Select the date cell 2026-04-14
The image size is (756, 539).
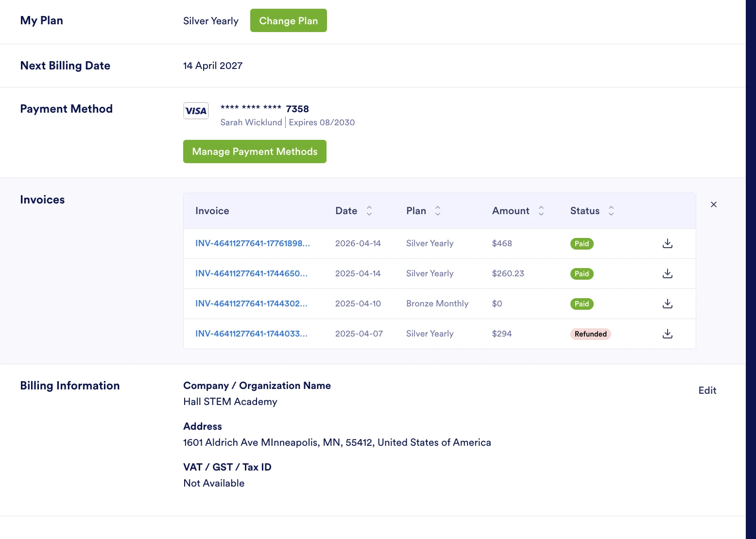(358, 243)
